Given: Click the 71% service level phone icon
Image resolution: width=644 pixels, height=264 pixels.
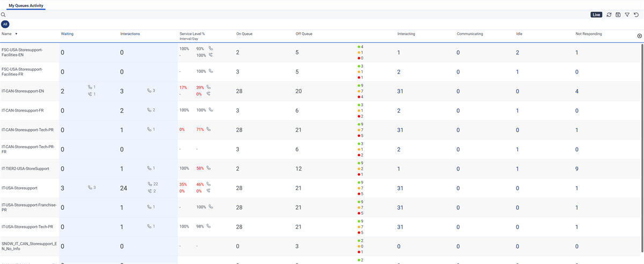Looking at the screenshot, I should (x=209, y=129).
